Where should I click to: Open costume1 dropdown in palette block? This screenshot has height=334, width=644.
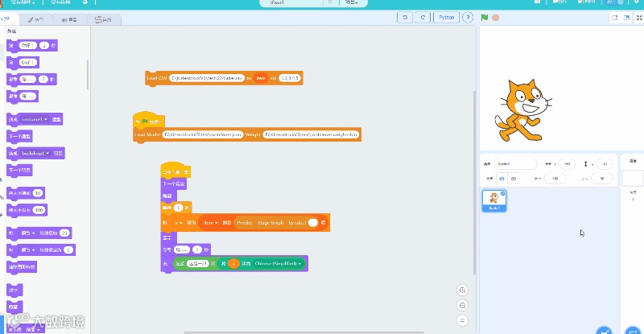(35, 120)
